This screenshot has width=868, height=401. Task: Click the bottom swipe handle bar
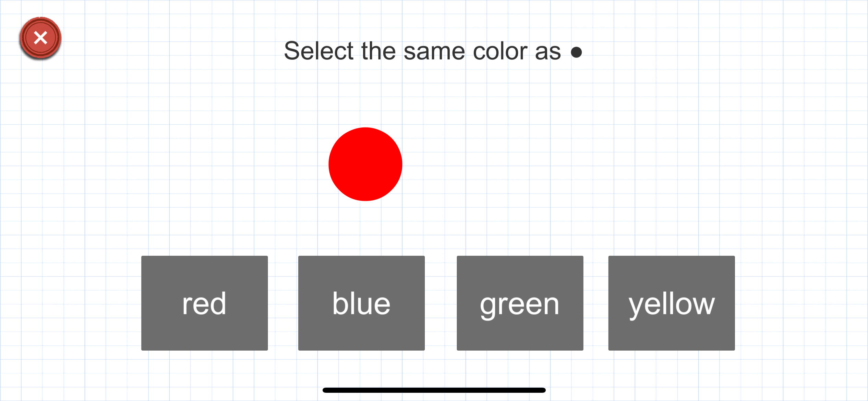point(434,390)
